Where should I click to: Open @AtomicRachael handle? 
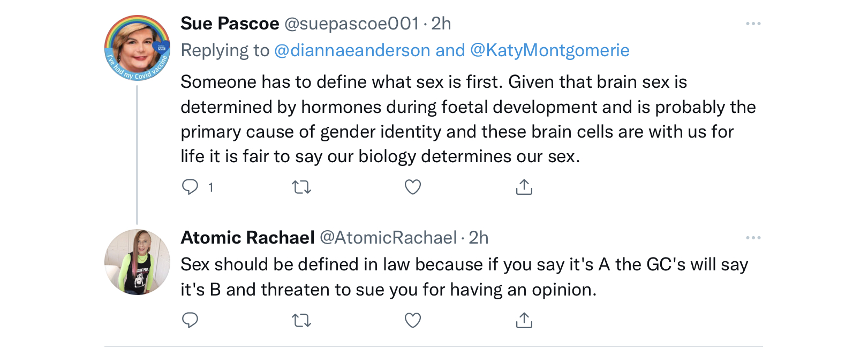tap(388, 238)
